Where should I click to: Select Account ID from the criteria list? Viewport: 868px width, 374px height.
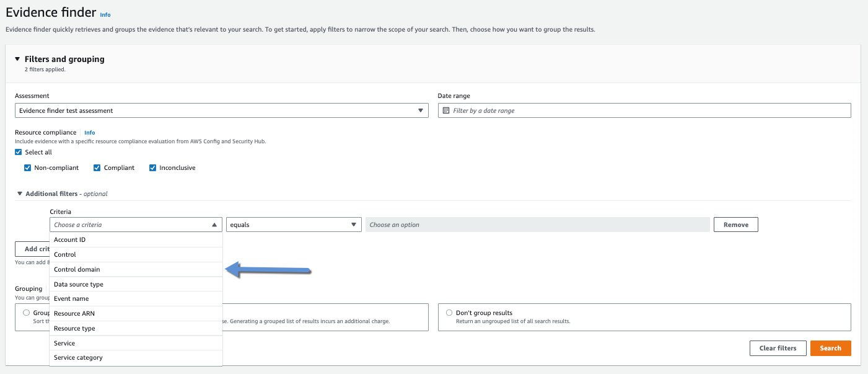pos(69,239)
